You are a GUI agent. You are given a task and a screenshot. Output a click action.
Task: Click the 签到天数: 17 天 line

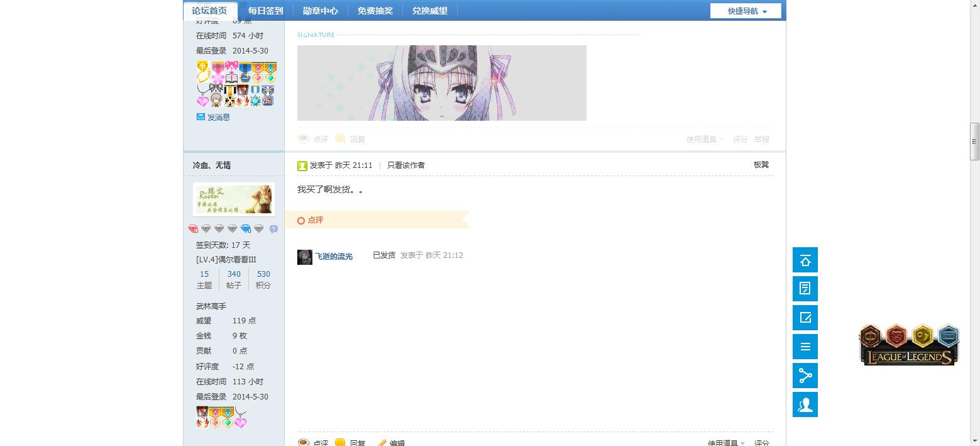point(223,245)
